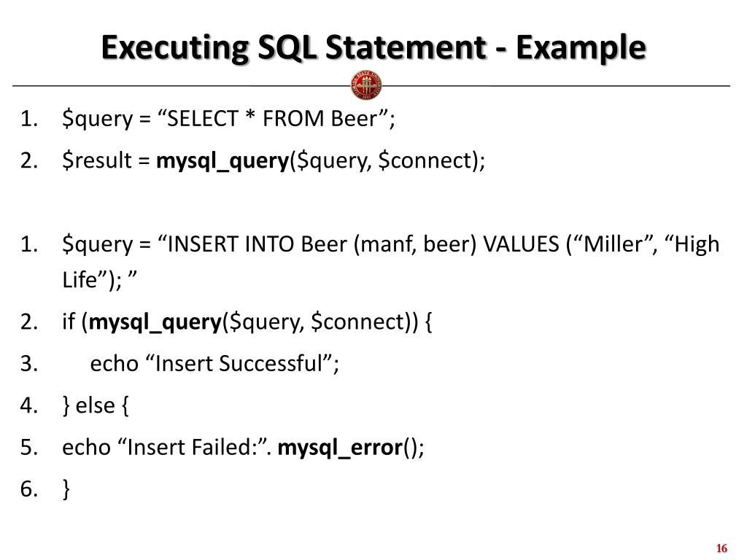Click bold mysql_query in the if statement
Image resolution: width=747 pixels, height=560 pixels.
155,322
